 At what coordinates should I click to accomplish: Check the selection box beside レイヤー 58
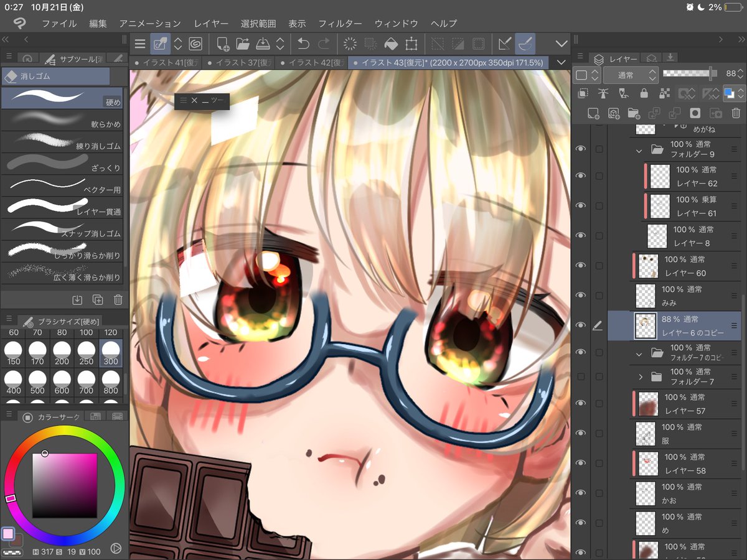coord(599,463)
